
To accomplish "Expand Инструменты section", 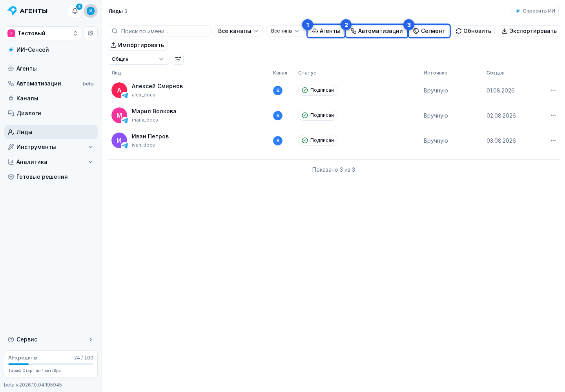I will point(51,147).
